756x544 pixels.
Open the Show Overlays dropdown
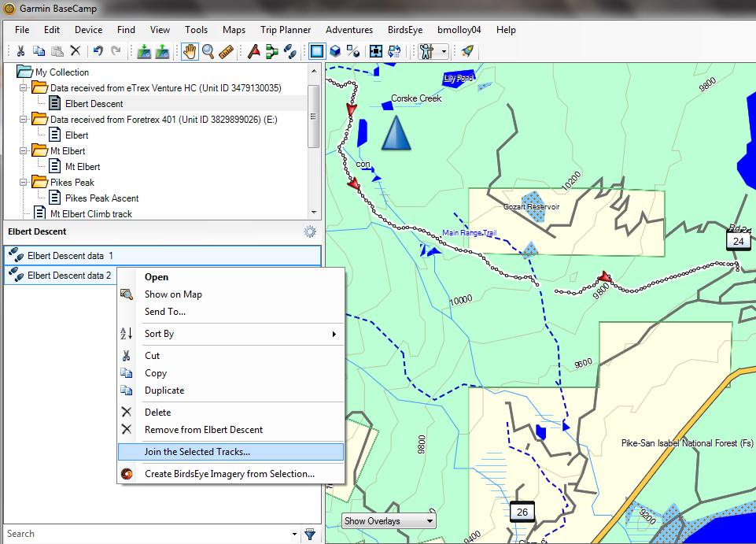(389, 521)
